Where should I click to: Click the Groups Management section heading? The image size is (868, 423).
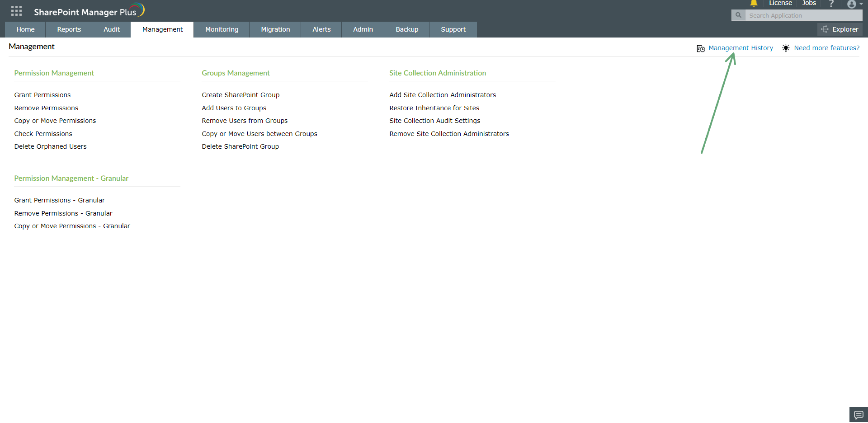tap(236, 73)
